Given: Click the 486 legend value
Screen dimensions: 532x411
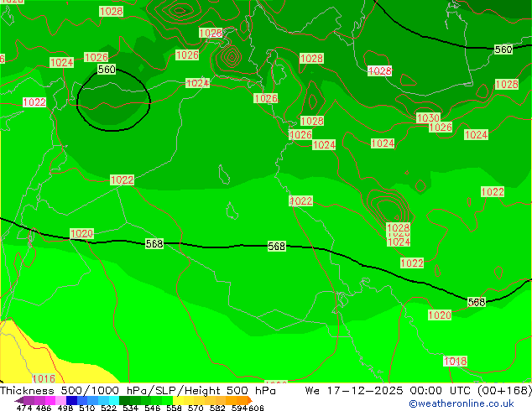Looking at the screenshot, I should click(44, 408).
